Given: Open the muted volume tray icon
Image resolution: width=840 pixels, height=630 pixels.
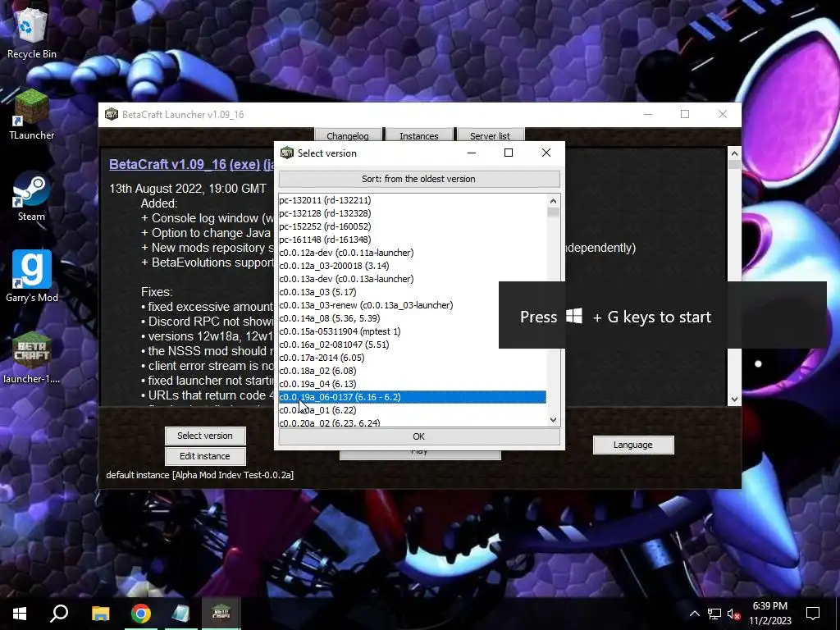Looking at the screenshot, I should tap(734, 614).
